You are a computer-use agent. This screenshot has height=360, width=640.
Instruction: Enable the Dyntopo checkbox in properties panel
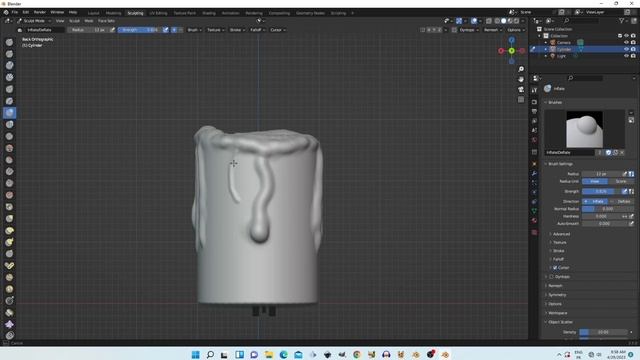click(551, 277)
